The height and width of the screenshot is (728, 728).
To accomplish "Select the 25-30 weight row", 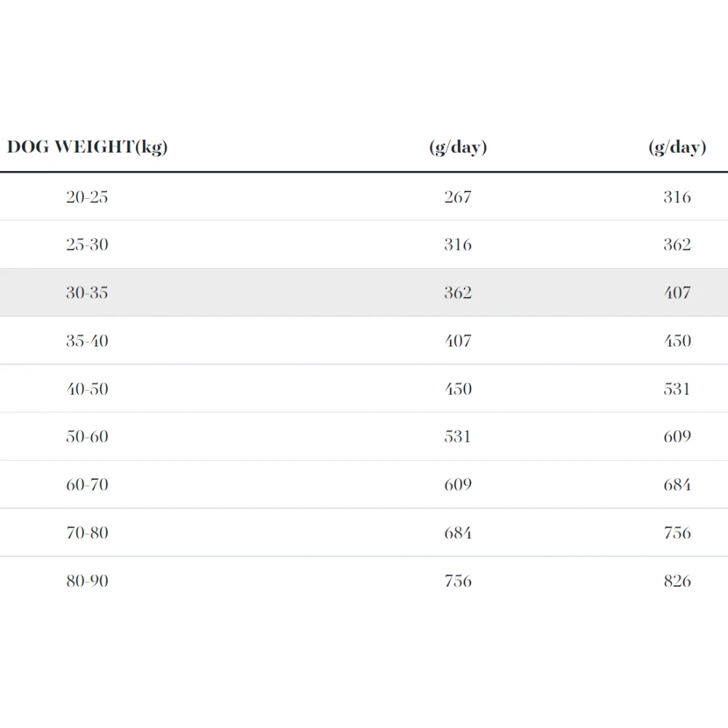I will click(364, 245).
